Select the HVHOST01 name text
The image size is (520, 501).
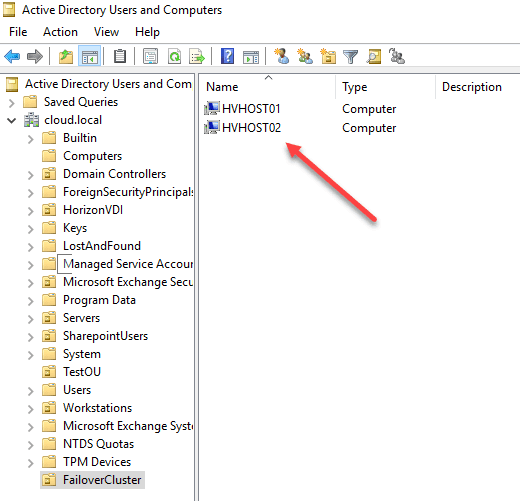(x=251, y=109)
